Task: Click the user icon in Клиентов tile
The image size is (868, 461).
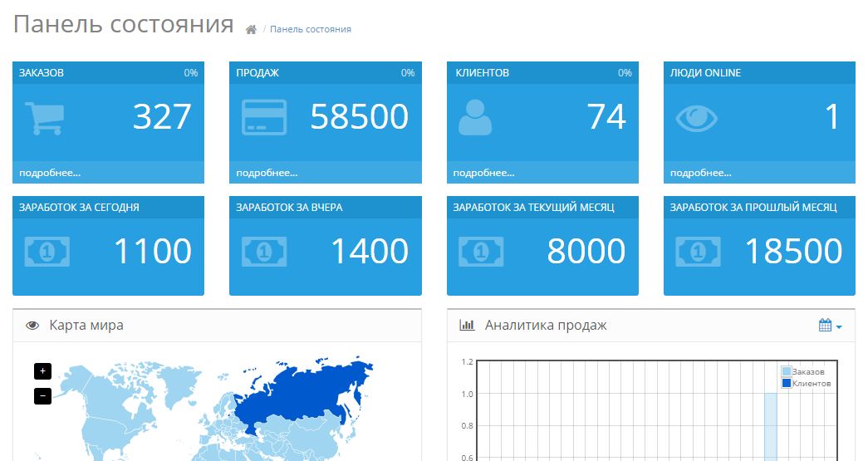Action: click(x=475, y=118)
